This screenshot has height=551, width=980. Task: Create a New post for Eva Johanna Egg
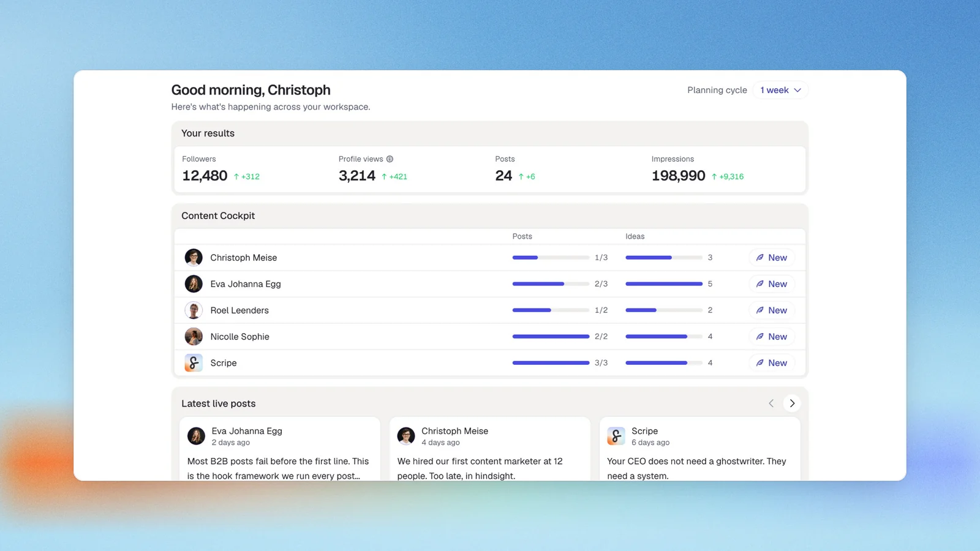(x=772, y=284)
